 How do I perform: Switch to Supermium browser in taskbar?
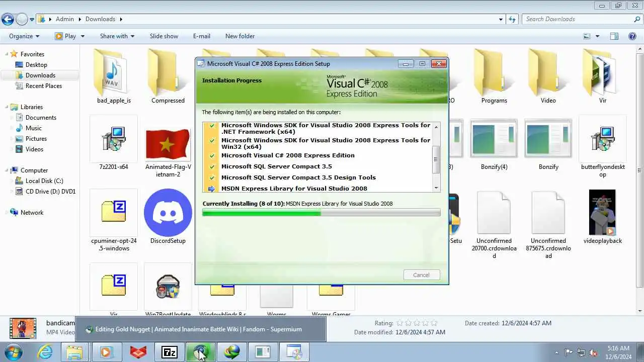[x=201, y=352]
